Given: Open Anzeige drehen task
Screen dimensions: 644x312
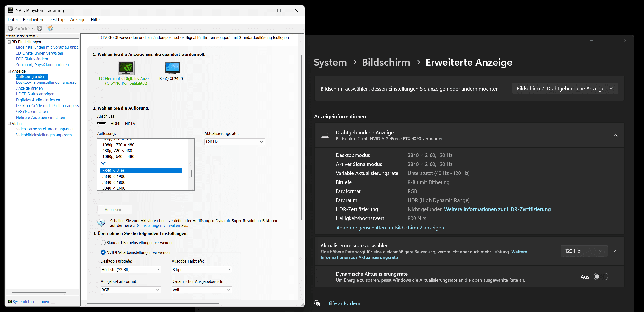Looking at the screenshot, I should coord(29,88).
